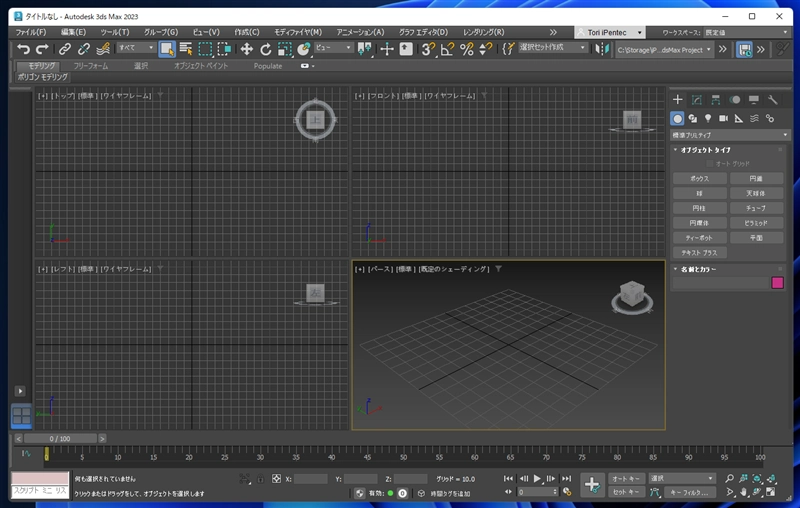Toggle Window/Crossing selection mode
Viewport: 800px width, 508px height.
[224, 49]
